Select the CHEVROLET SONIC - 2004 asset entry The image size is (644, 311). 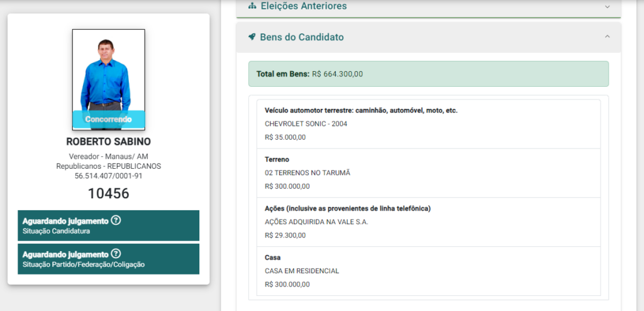pos(306,123)
